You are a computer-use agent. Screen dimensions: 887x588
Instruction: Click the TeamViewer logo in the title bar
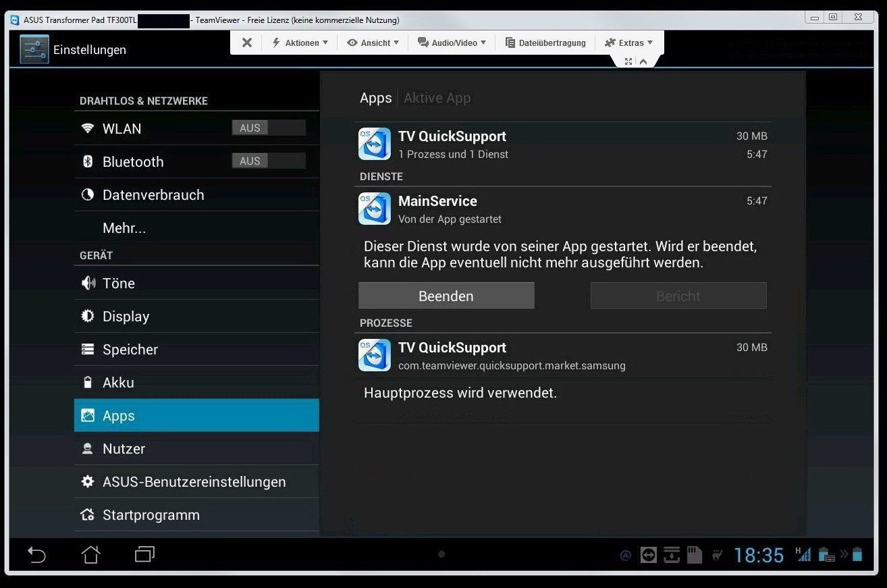click(x=16, y=20)
